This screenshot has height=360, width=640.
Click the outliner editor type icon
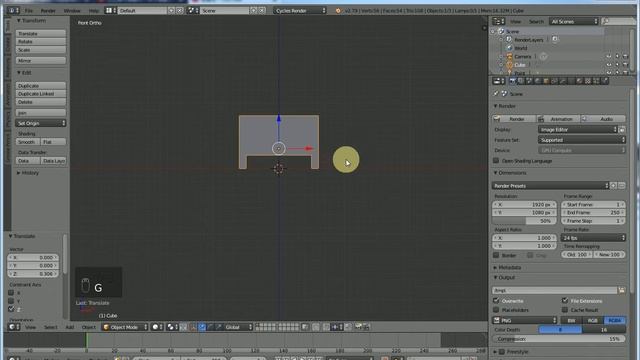click(498, 21)
